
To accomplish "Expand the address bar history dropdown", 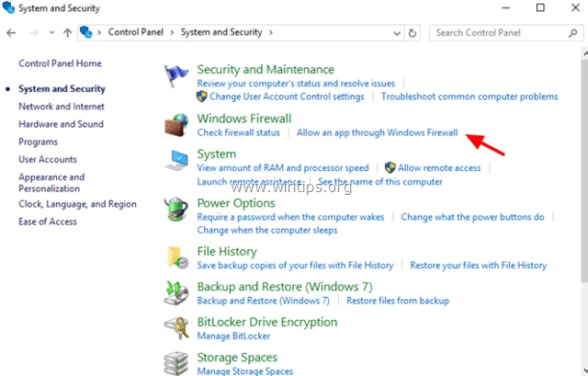I will tap(397, 33).
